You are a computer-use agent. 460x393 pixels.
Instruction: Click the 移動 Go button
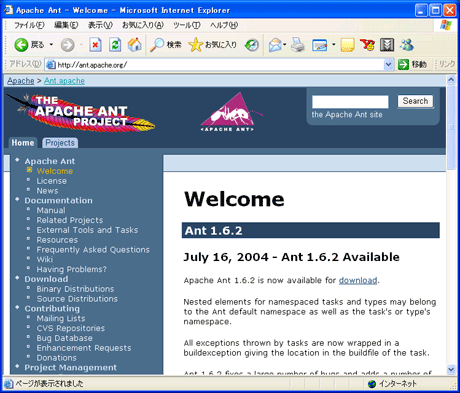pos(412,64)
